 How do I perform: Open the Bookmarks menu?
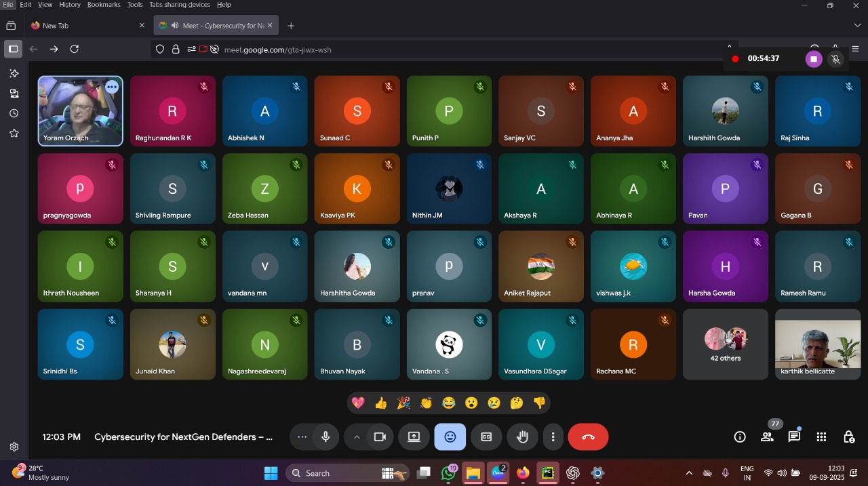coord(104,5)
